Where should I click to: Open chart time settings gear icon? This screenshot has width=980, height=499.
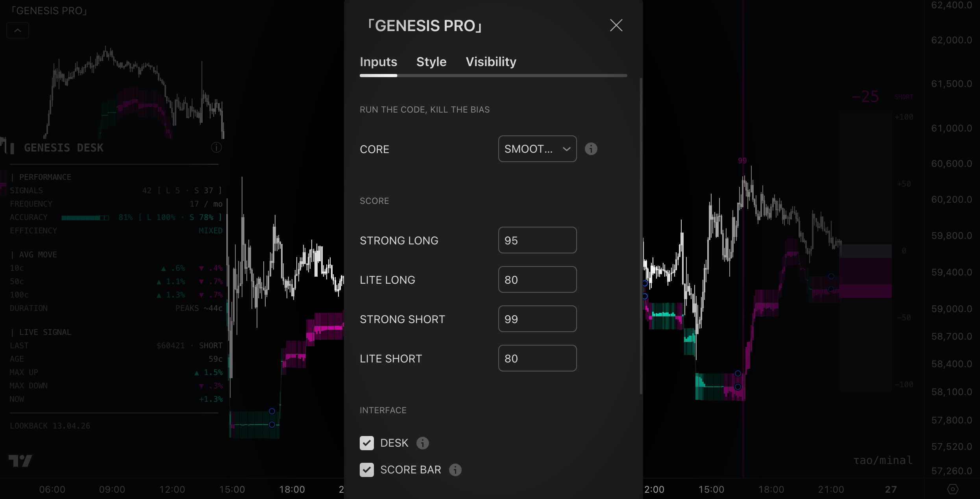coord(952,489)
